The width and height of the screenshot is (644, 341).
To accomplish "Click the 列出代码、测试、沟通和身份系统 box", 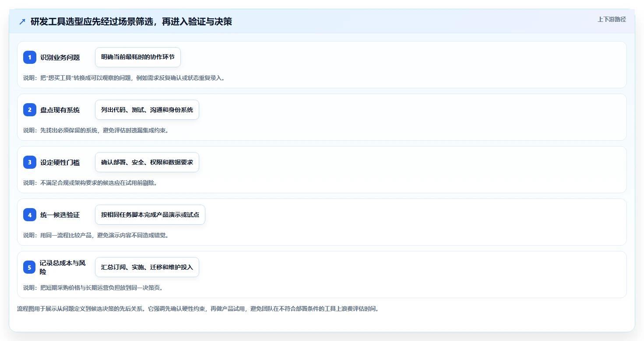I will tap(147, 110).
